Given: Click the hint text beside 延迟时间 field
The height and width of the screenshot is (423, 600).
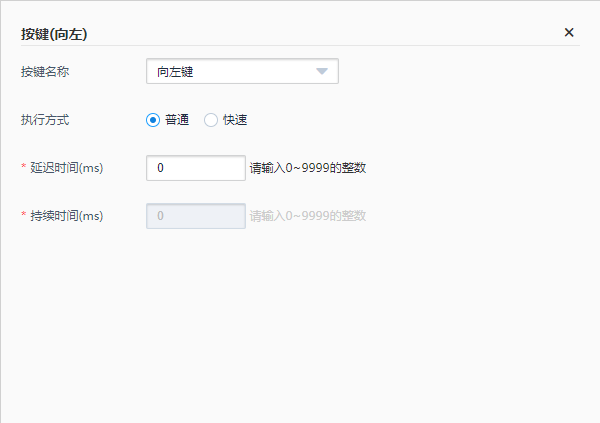Looking at the screenshot, I should 307,168.
